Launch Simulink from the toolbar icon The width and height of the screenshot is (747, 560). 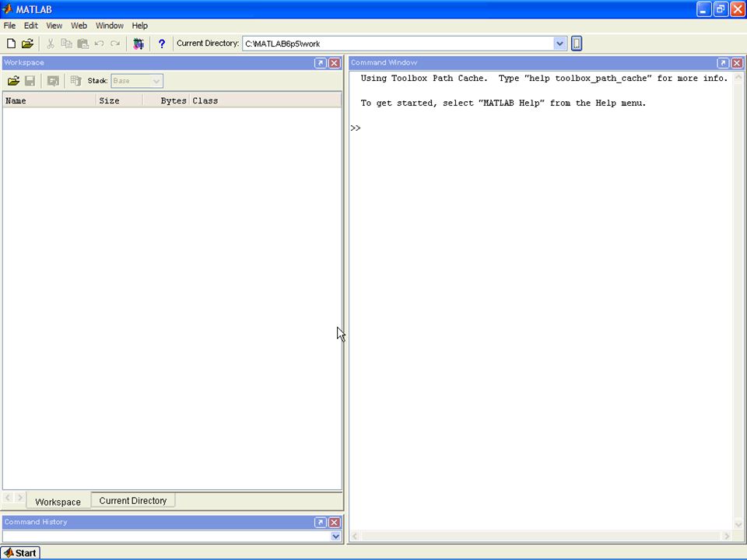(x=139, y=44)
